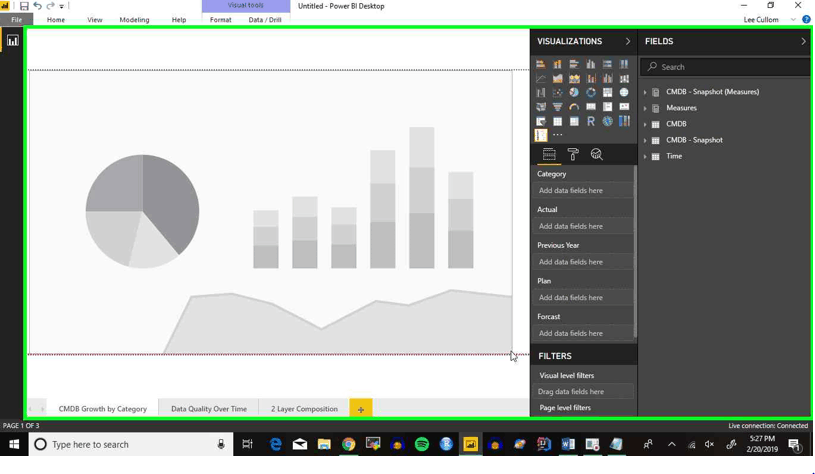The image size is (815, 474).
Task: Open the File menu
Action: coord(17,20)
